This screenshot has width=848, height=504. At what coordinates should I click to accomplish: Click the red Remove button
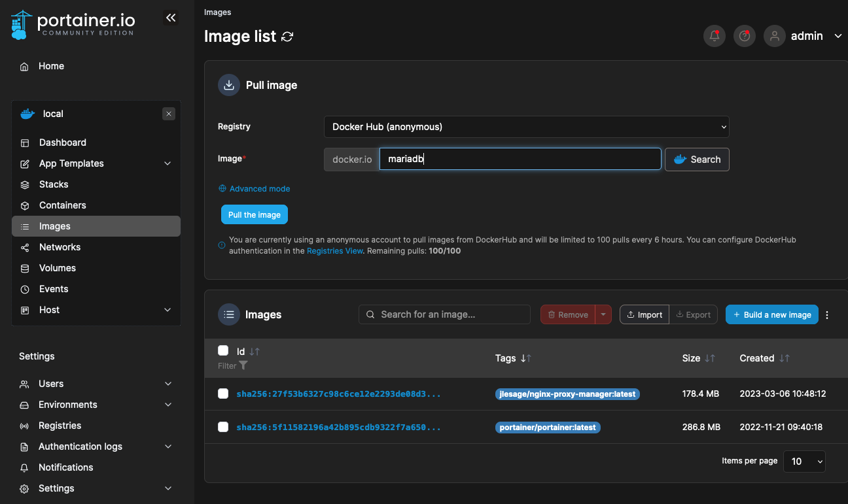(x=568, y=314)
